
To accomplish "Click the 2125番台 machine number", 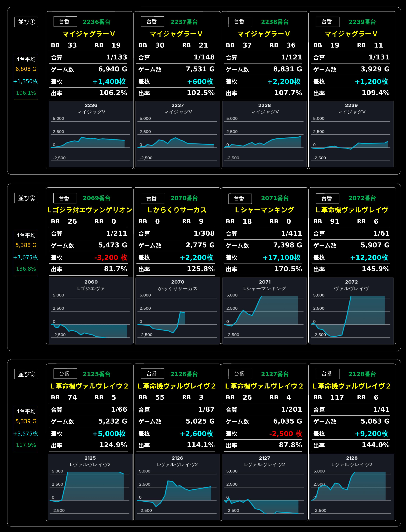I will [x=96, y=374].
